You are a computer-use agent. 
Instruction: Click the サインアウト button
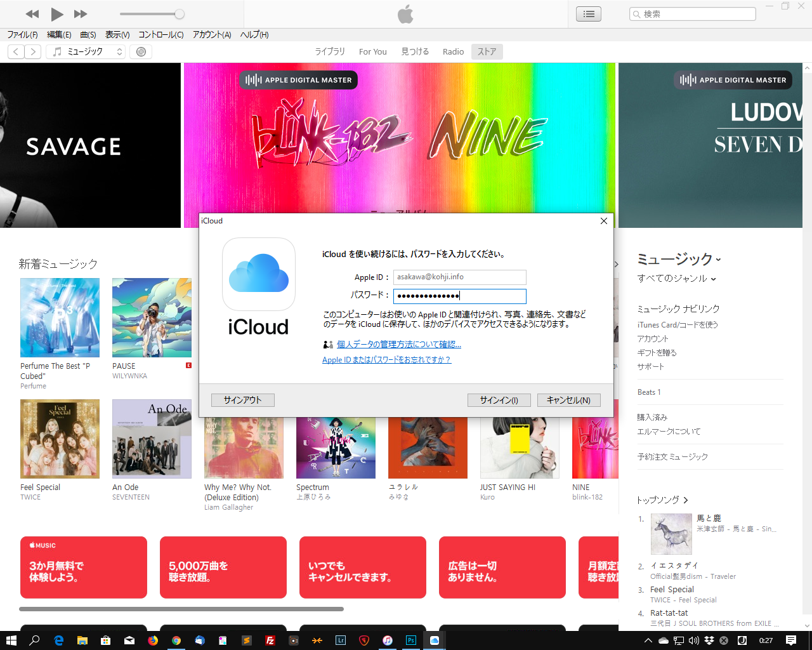click(242, 400)
